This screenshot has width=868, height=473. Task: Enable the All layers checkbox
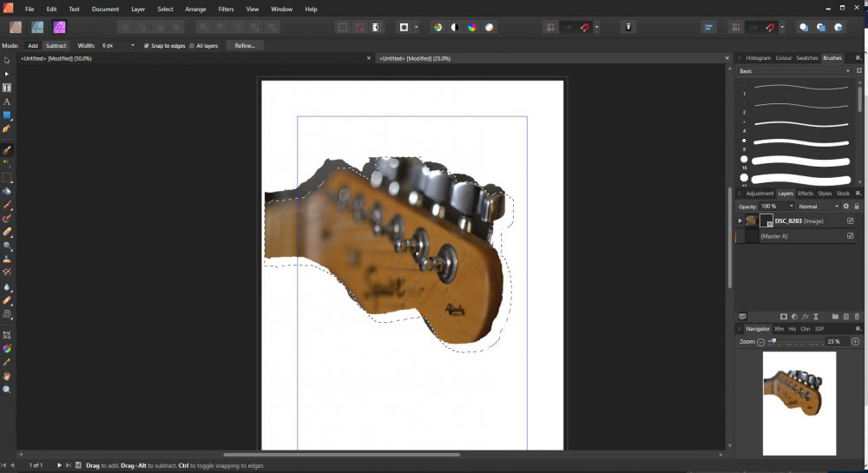coord(192,45)
